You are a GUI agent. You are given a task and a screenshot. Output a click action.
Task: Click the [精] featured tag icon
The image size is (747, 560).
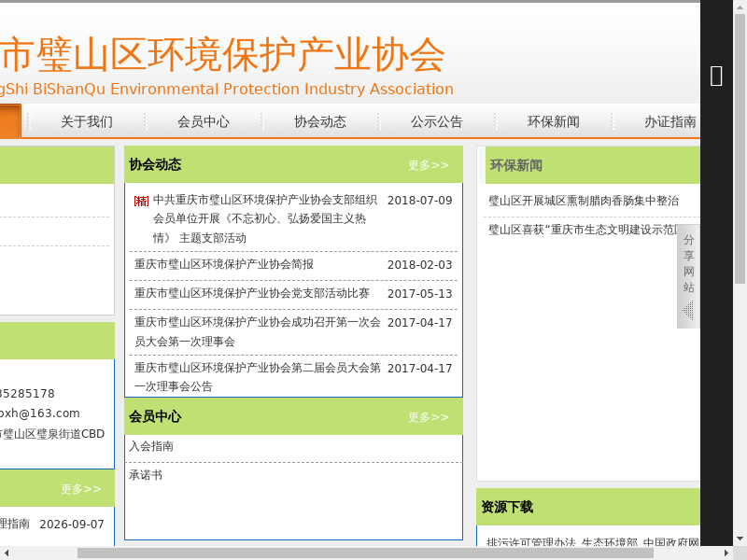tap(141, 201)
